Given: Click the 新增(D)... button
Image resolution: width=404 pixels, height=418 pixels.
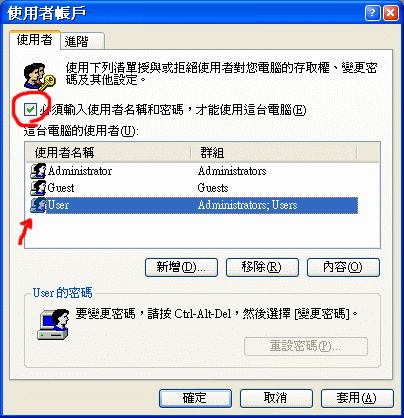Looking at the screenshot, I should coord(181,267).
